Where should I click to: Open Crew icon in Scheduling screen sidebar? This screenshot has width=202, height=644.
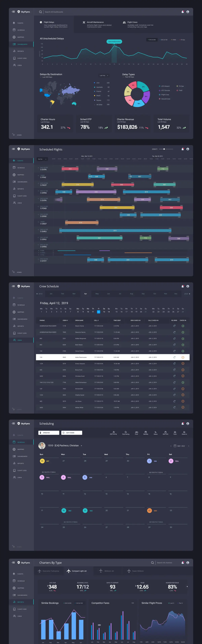14,477
